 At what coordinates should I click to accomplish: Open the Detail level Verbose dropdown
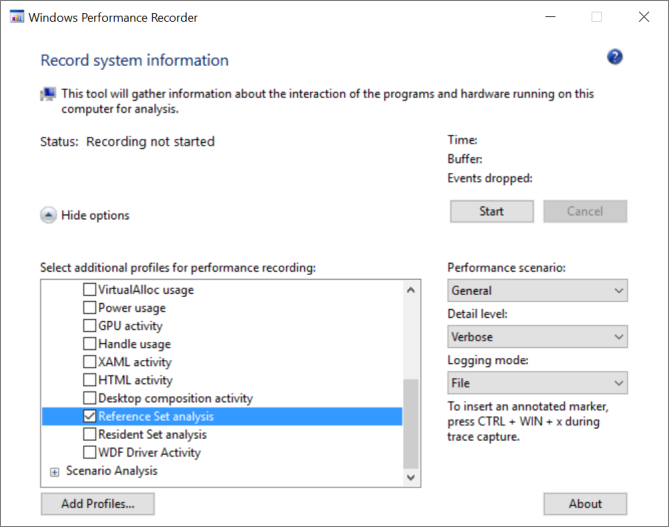tap(537, 337)
